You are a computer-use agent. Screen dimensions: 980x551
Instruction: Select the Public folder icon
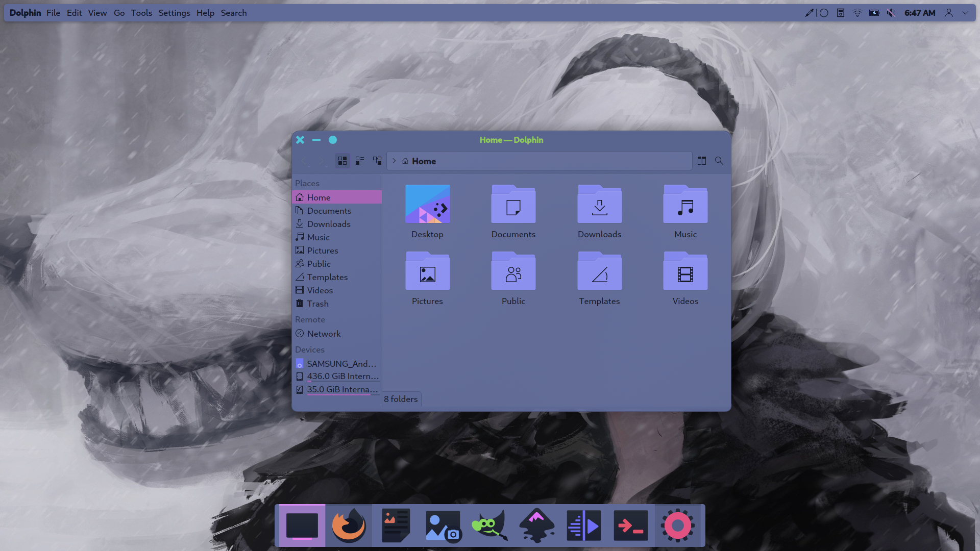tap(513, 271)
